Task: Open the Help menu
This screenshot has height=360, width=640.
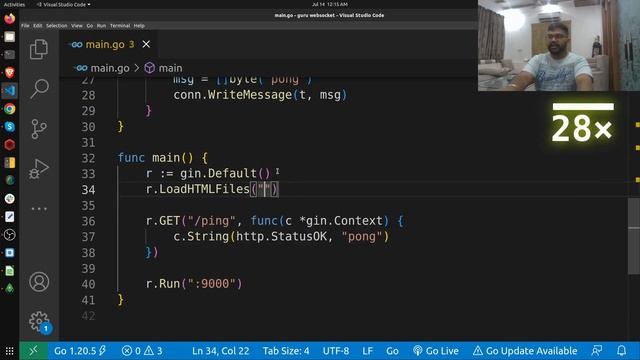Action: [x=139, y=26]
